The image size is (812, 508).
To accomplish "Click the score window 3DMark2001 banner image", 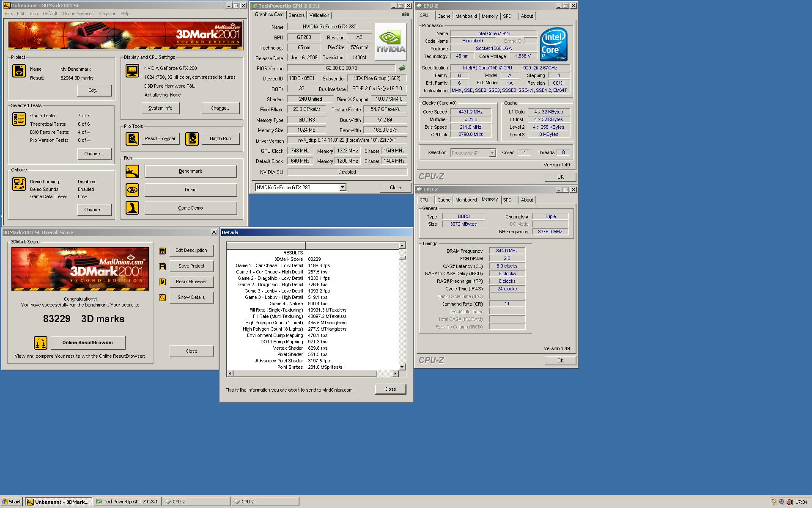I will [x=80, y=269].
